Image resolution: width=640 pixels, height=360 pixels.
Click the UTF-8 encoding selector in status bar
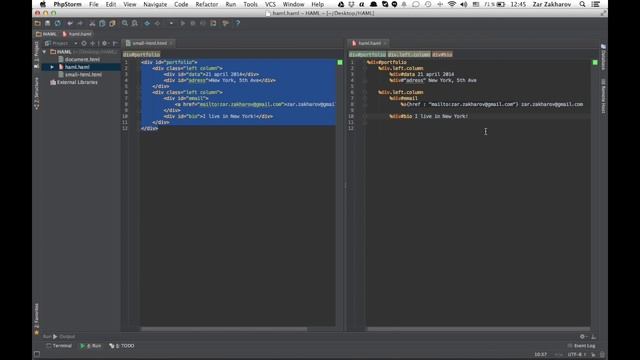click(577, 355)
